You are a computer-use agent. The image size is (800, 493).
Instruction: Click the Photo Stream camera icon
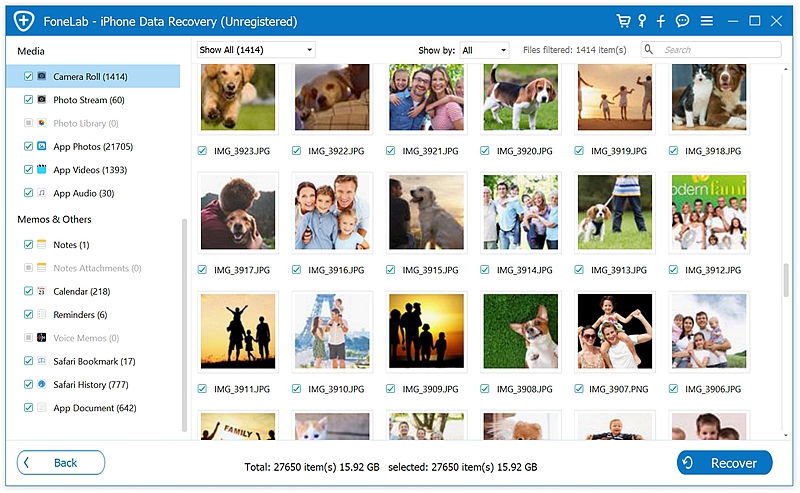(42, 100)
